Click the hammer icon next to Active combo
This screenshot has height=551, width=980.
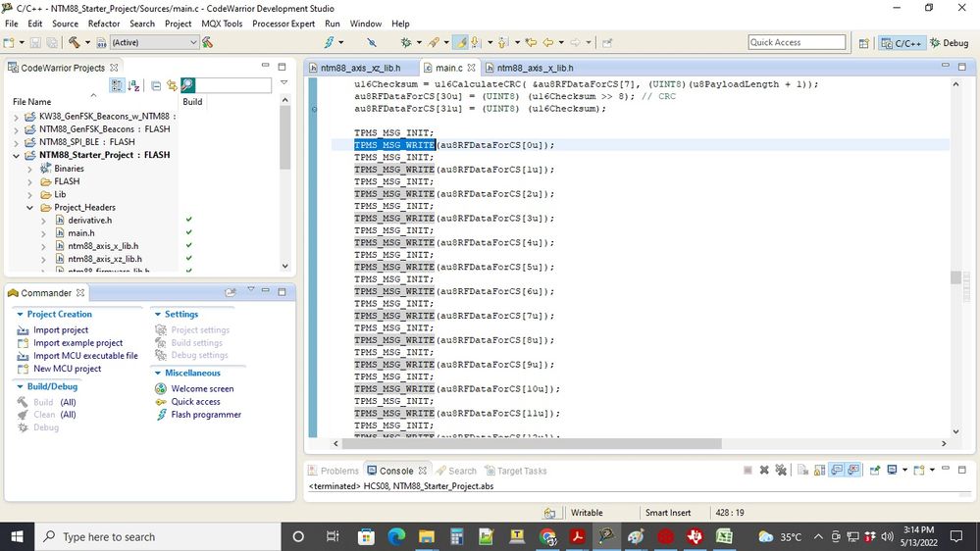tap(208, 42)
